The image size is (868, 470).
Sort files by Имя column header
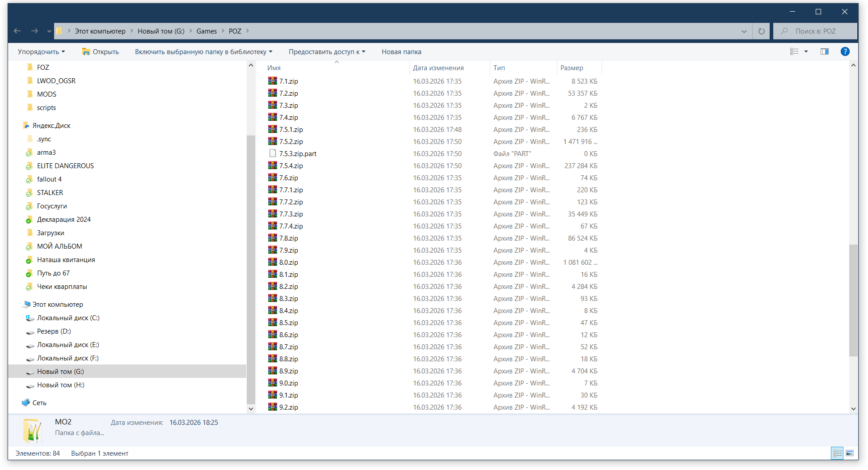[x=337, y=68]
